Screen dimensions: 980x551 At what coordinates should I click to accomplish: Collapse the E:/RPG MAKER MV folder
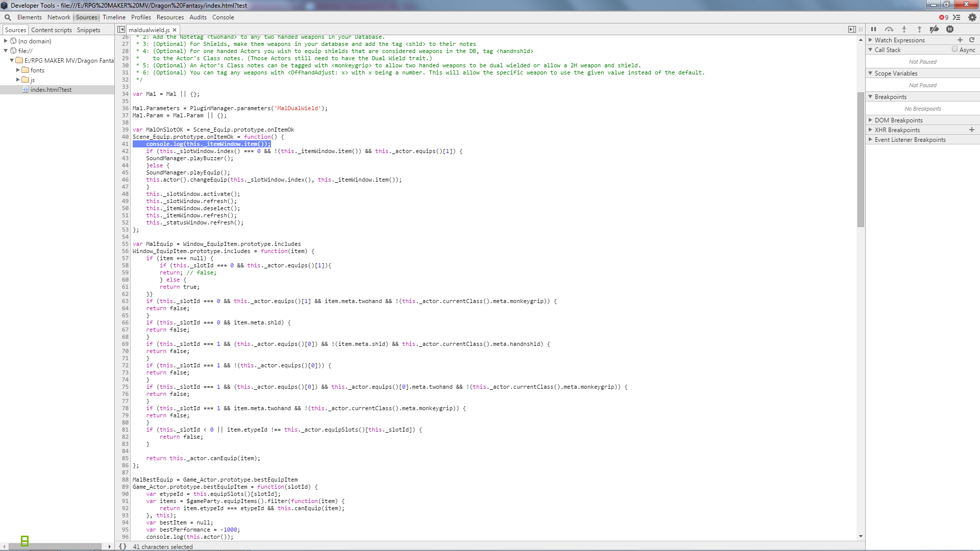[12, 60]
